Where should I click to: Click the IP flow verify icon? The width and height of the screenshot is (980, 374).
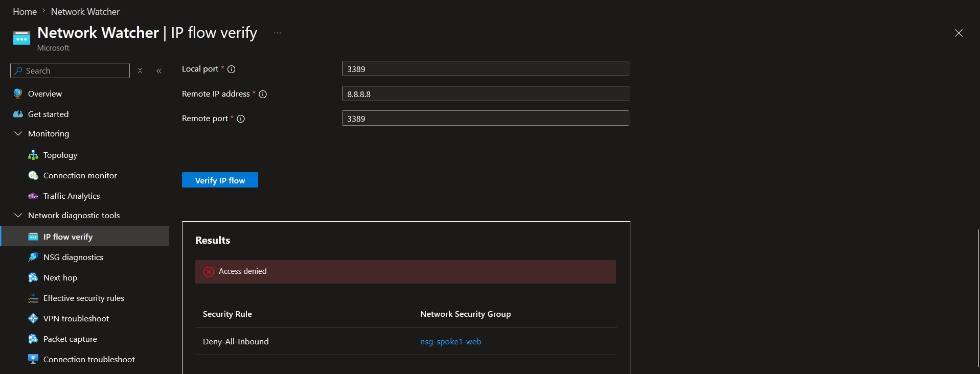(x=33, y=237)
